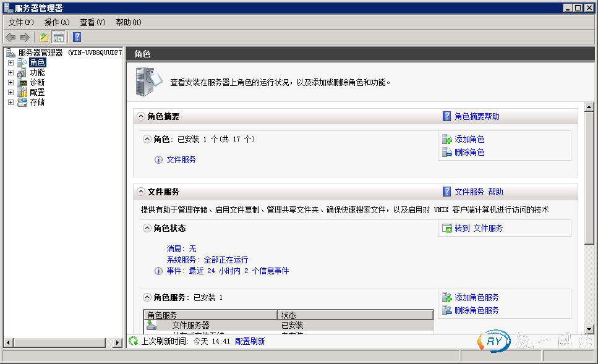
Task: Click the 服务器管理器 root node icon
Action: tap(10, 52)
